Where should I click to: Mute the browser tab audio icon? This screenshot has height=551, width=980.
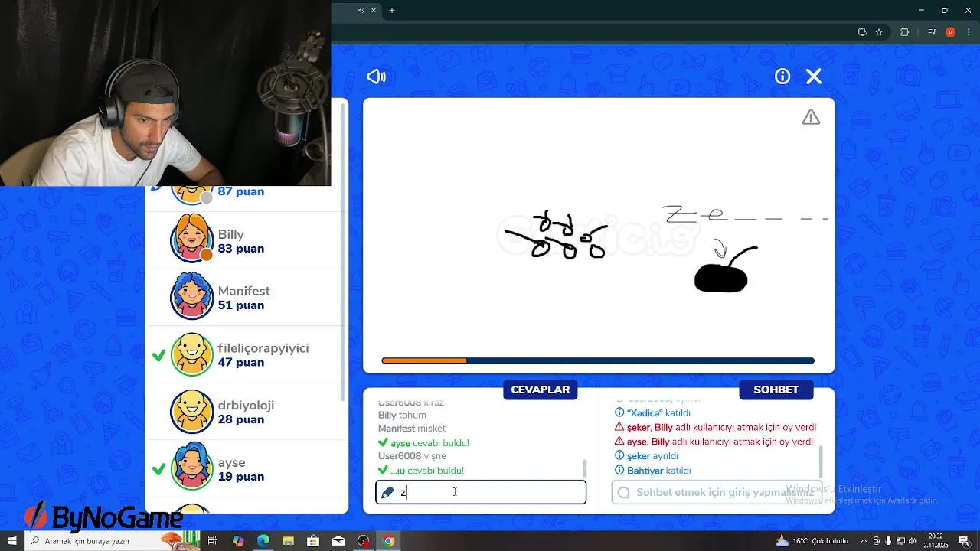(361, 10)
